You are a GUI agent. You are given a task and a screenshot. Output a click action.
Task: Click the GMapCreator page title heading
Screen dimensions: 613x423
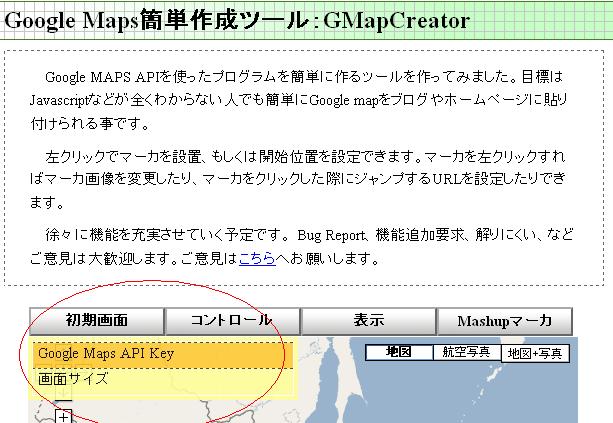tap(237, 20)
